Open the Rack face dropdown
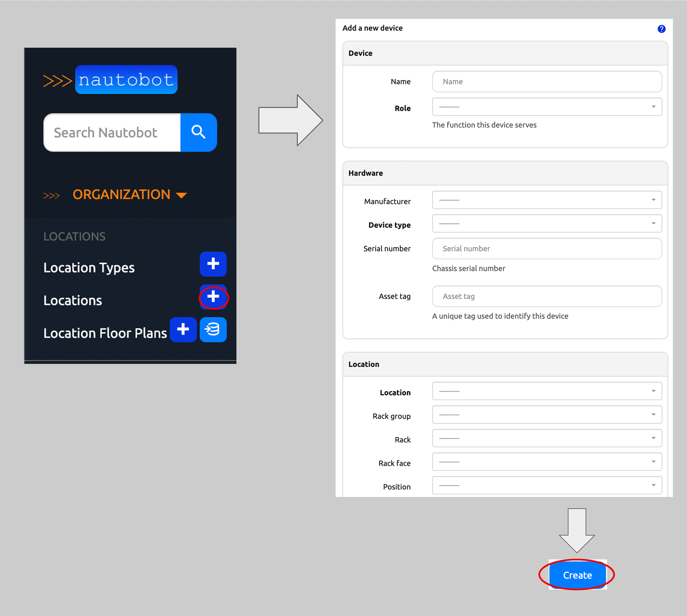Screen dimensions: 687x616 (547, 462)
